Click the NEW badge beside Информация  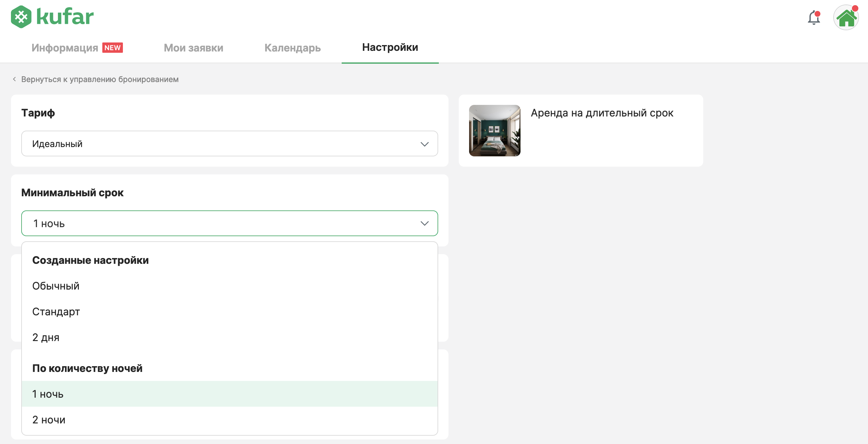point(113,48)
